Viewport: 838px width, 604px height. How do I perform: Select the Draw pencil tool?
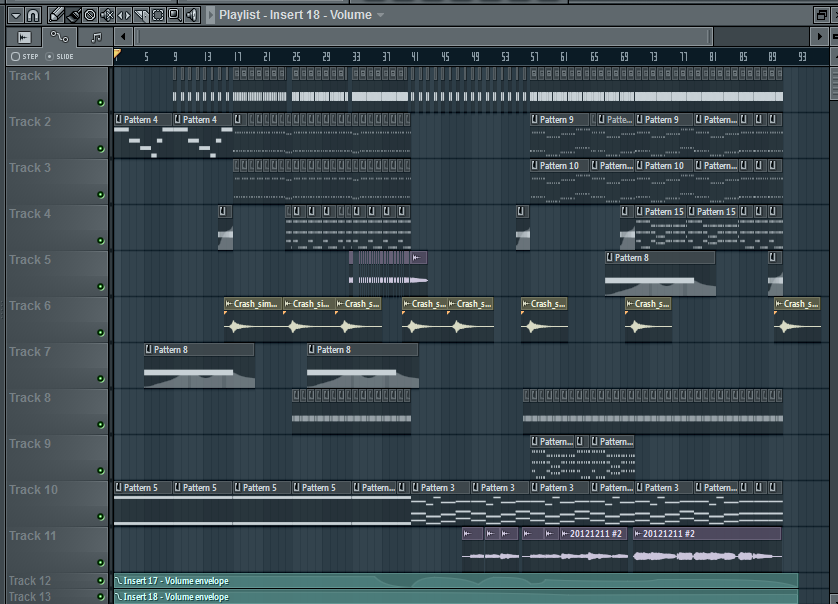pyautogui.click(x=56, y=15)
